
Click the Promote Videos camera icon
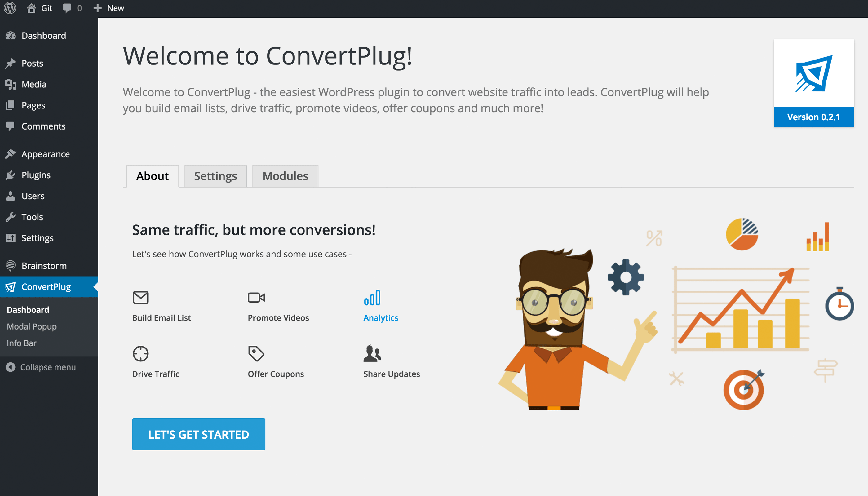pyautogui.click(x=256, y=297)
